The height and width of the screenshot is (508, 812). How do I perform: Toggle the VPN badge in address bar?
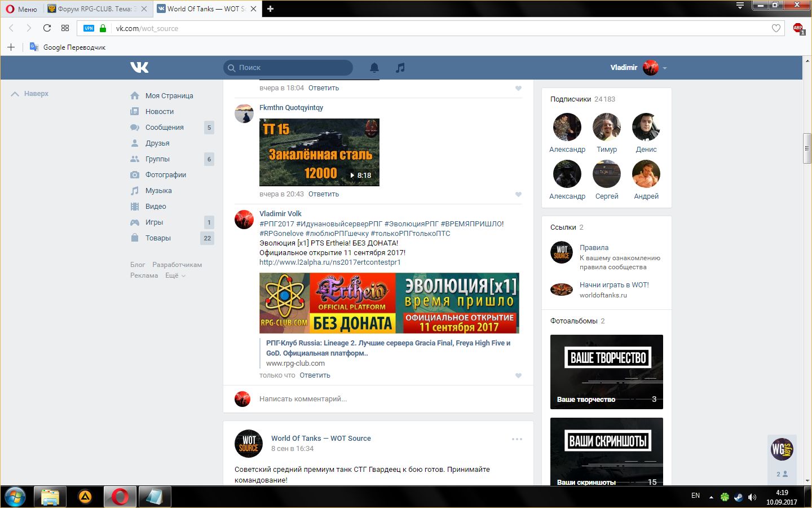point(89,28)
